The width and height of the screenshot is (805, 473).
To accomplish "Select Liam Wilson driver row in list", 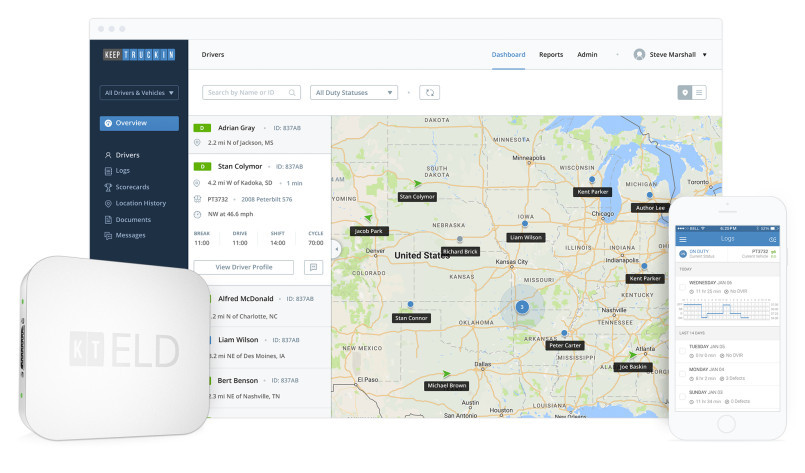I will pos(269,347).
